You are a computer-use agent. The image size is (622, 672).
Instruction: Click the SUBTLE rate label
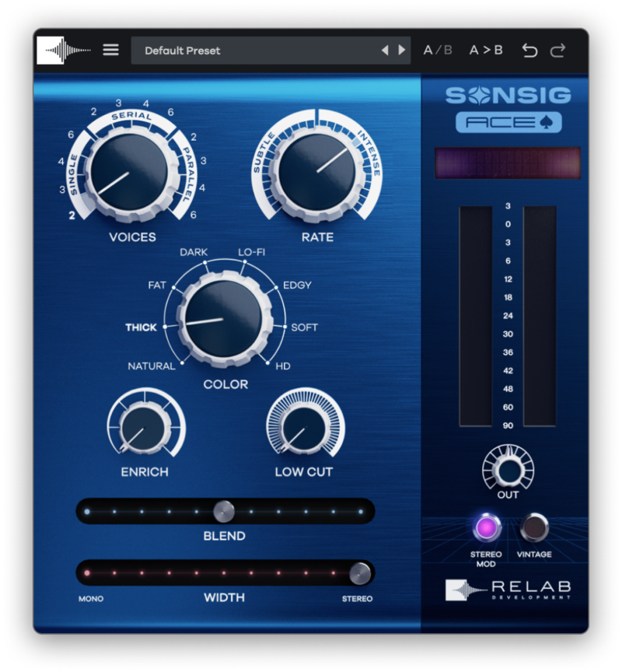(263, 152)
